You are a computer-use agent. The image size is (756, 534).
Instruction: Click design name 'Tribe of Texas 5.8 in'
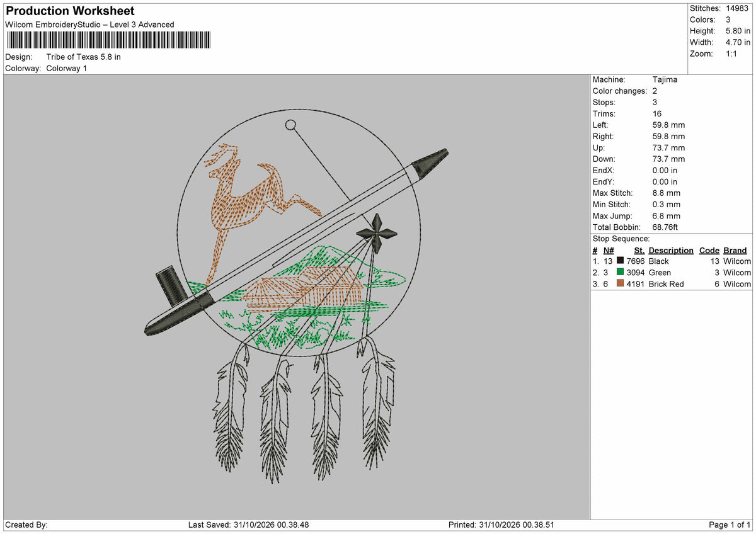84,57
